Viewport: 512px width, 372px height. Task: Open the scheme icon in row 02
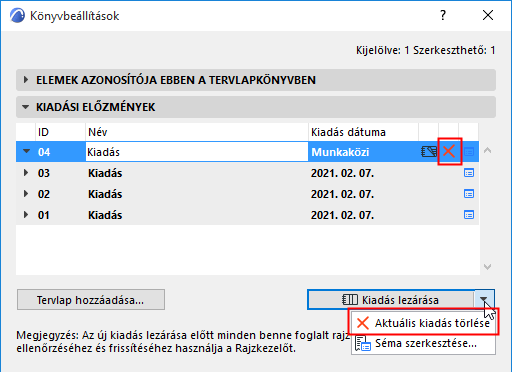pos(469,194)
